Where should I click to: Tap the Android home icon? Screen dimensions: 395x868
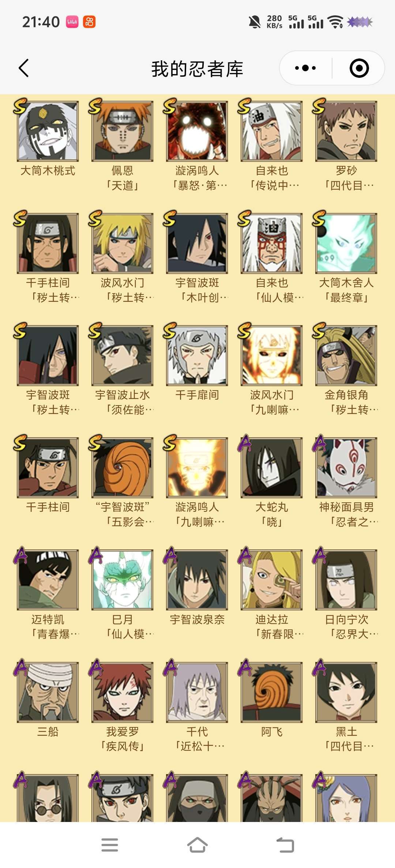click(197, 845)
